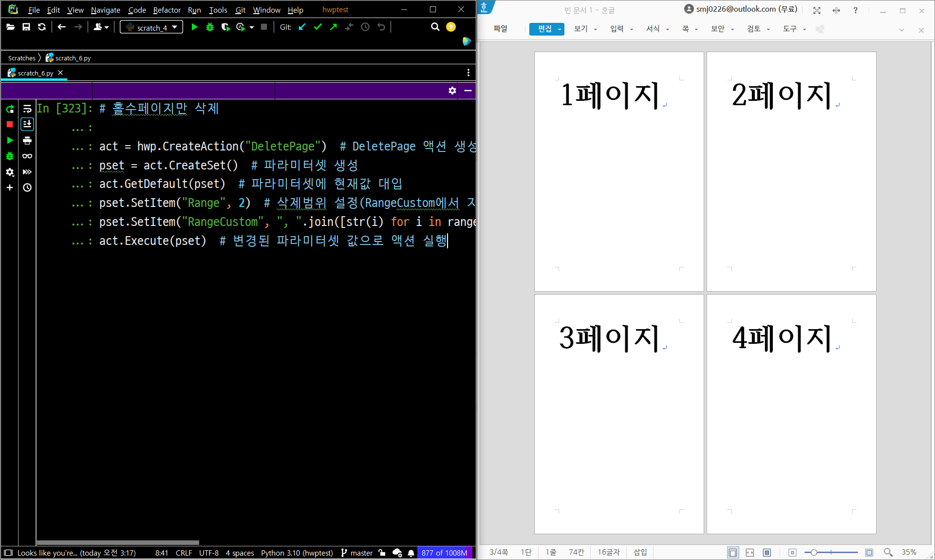Toggle soft-wrap in console
This screenshot has height=560, width=935.
[27, 109]
